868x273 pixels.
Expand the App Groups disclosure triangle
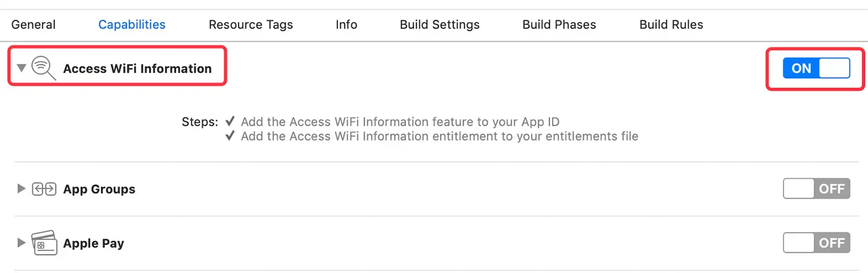click(21, 188)
